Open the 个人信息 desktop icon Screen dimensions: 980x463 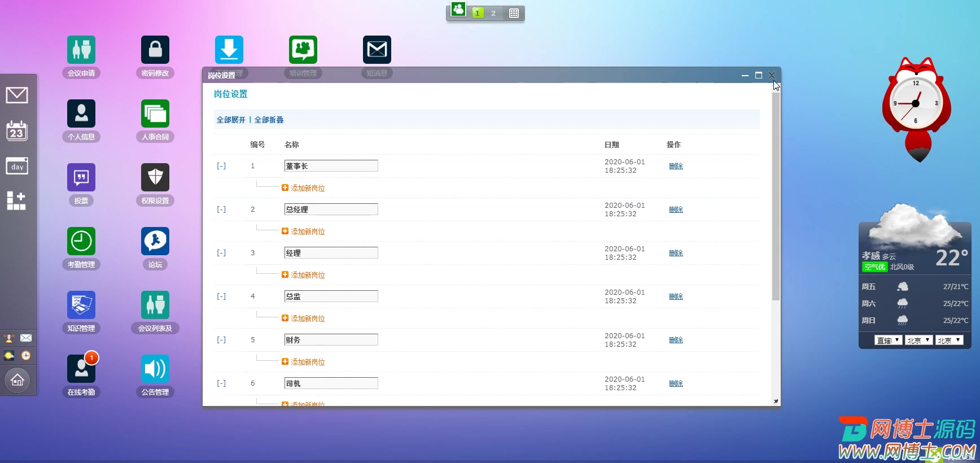click(81, 113)
